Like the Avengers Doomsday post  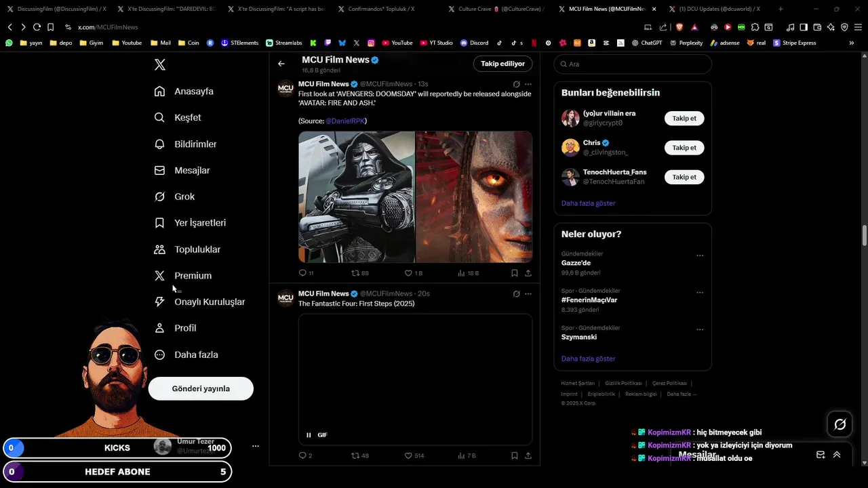click(413, 273)
